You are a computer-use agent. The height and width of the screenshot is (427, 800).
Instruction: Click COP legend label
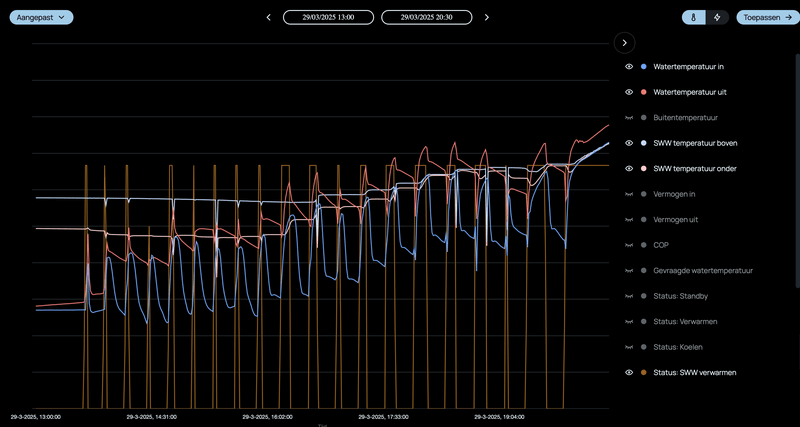tap(660, 245)
